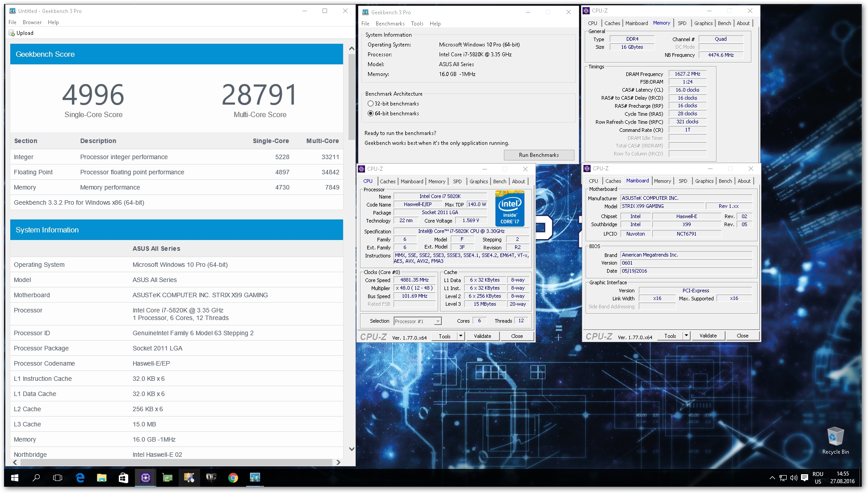The width and height of the screenshot is (868, 493).
Task: Click the Intel Core i7 logo badge
Action: pyautogui.click(x=510, y=208)
